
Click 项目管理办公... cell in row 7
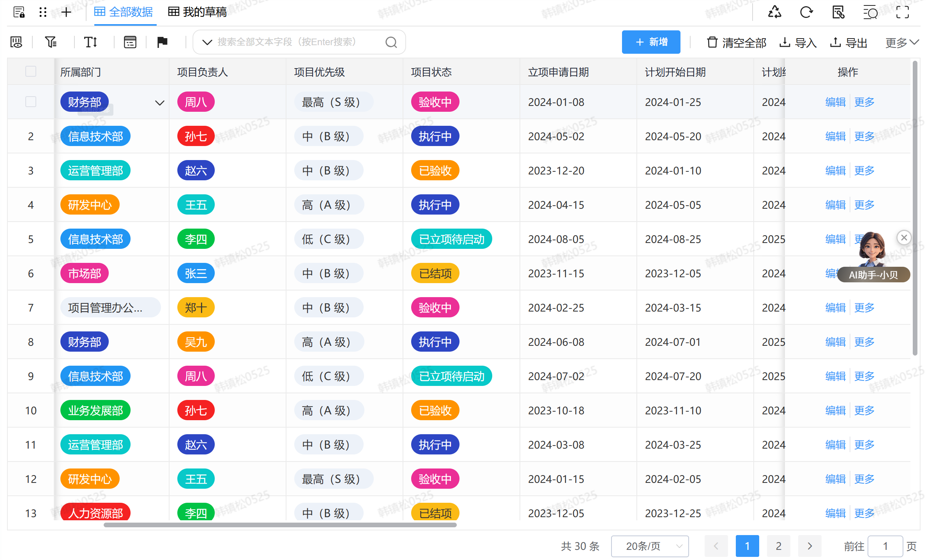[110, 308]
